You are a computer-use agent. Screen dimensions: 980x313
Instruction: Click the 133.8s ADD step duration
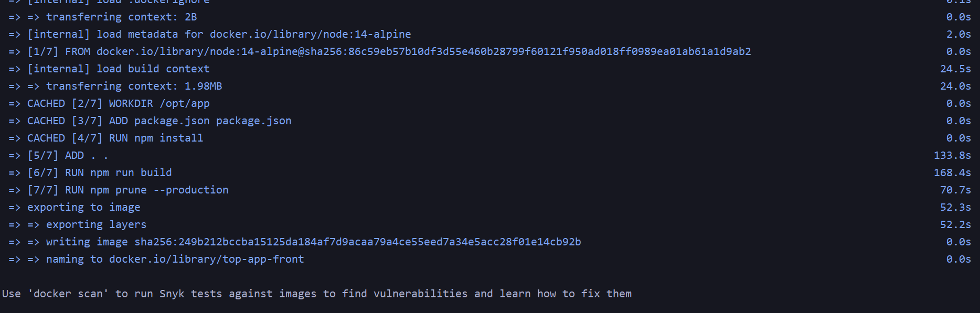[x=953, y=155]
